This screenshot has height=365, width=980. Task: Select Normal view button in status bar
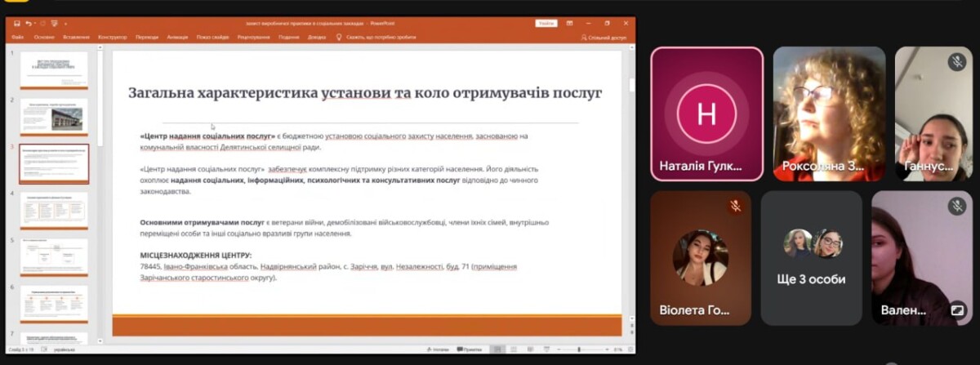497,349
